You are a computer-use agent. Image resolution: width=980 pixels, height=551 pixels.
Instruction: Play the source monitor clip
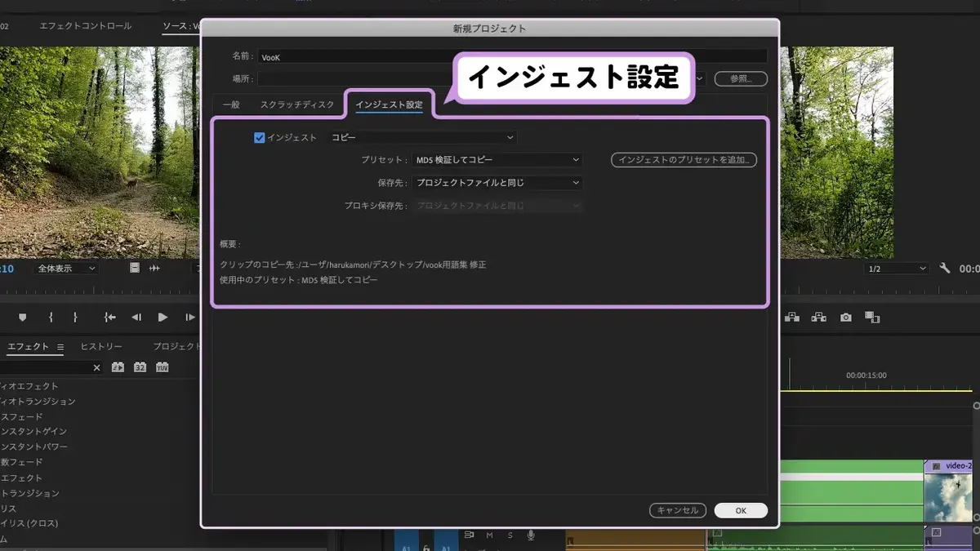point(163,317)
